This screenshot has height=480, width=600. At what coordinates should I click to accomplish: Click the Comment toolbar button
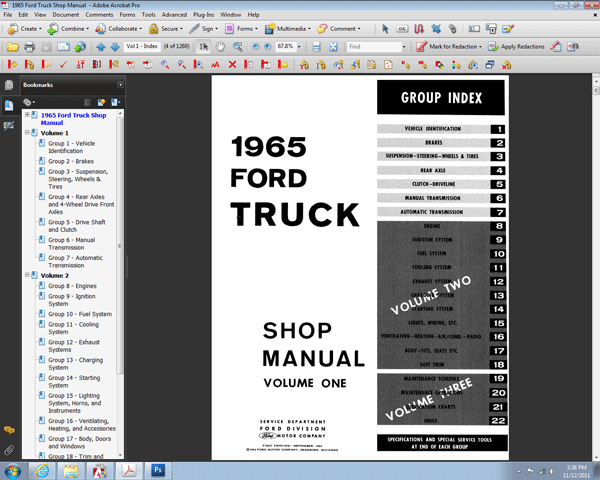tap(339, 29)
